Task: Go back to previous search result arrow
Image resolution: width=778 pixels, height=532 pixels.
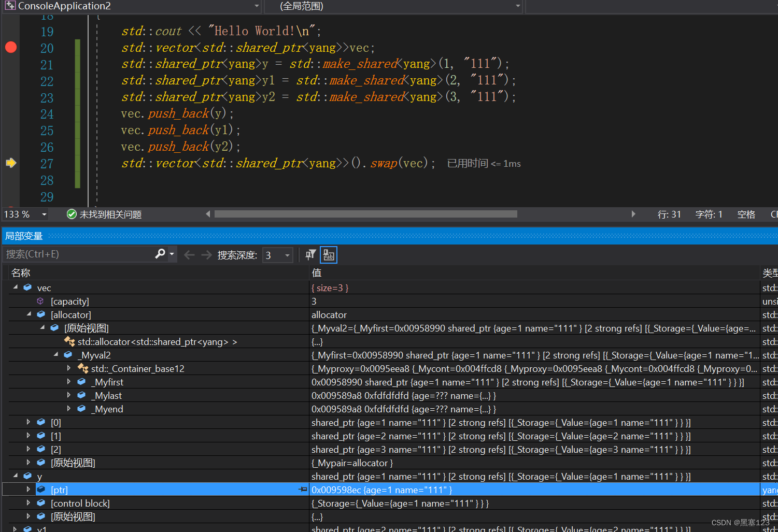Action: pyautogui.click(x=189, y=254)
